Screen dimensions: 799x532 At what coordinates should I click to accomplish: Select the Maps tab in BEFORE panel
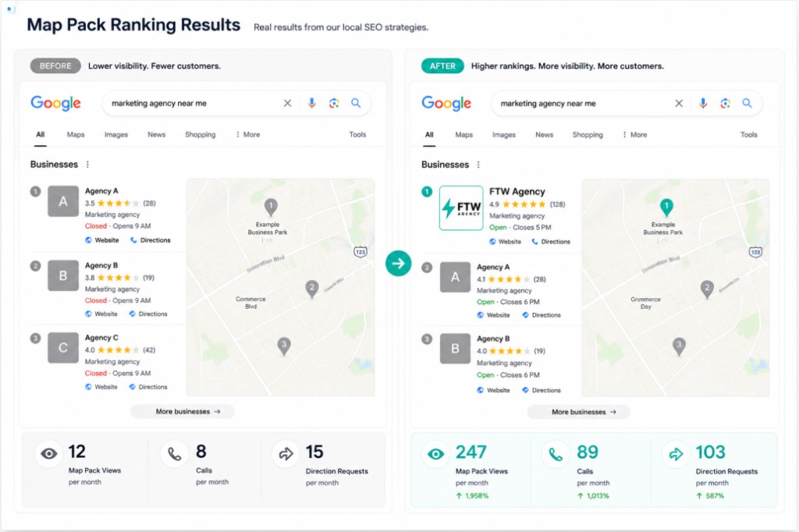76,134
